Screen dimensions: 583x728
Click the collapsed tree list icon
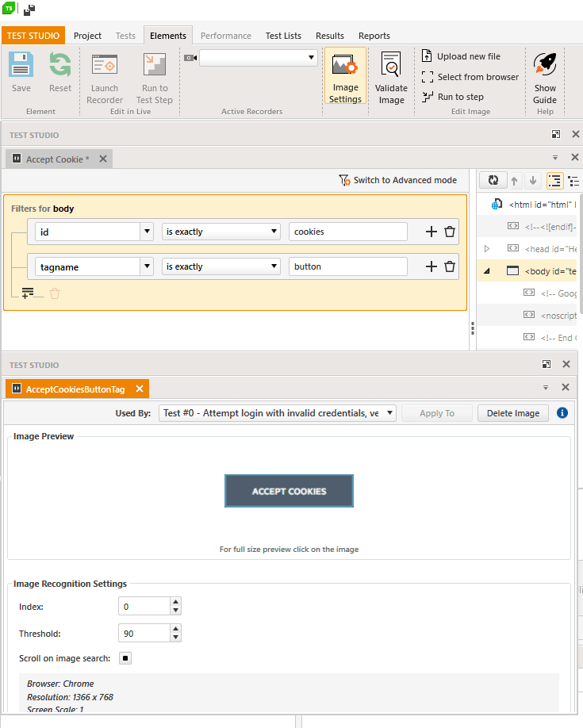tap(573, 181)
